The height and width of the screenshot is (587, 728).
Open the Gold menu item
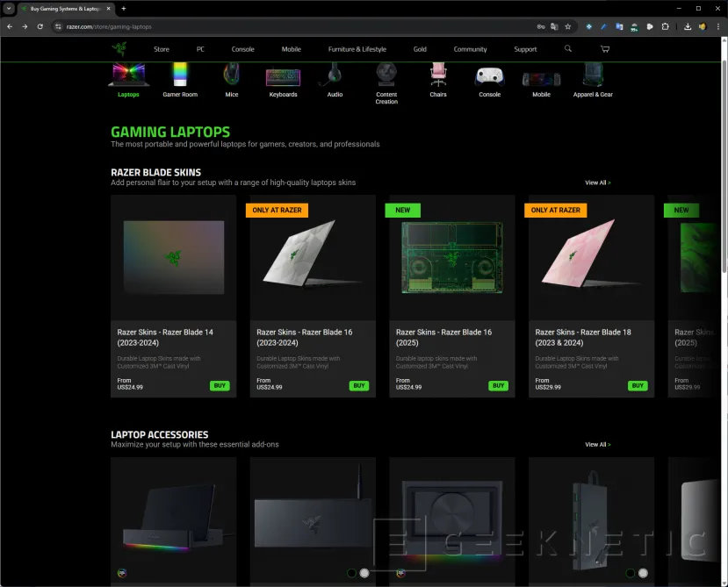coord(420,49)
